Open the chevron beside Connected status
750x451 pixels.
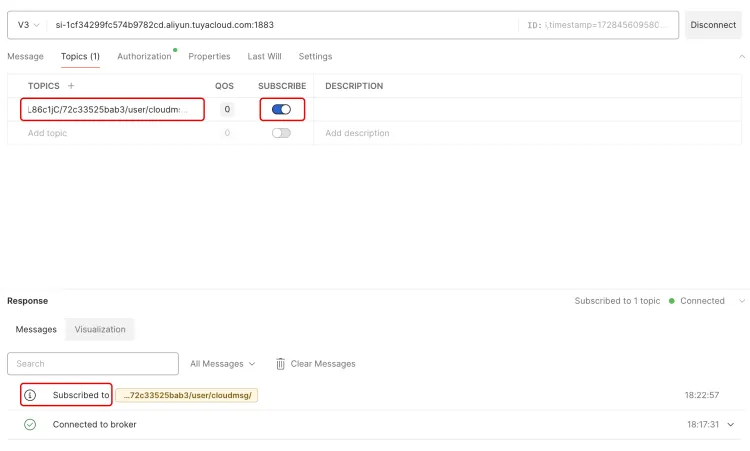tap(741, 301)
